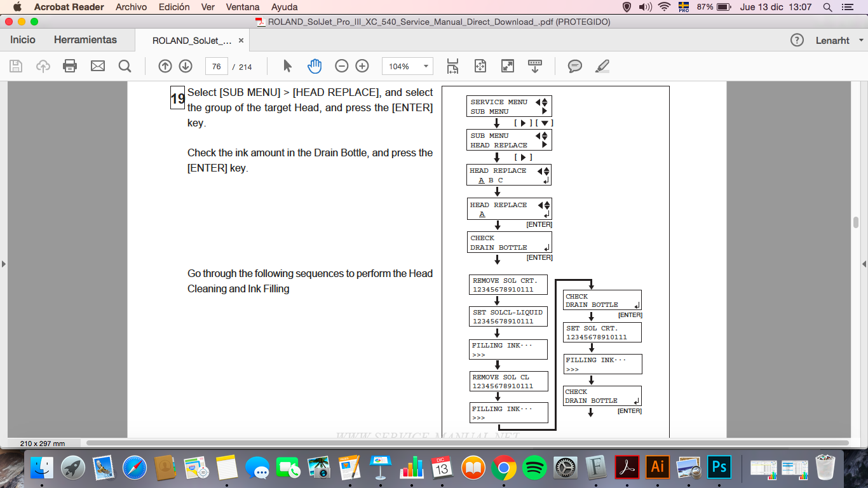Close the ROLAND_SolJet document tab
This screenshot has width=868, height=488.
tap(241, 40)
